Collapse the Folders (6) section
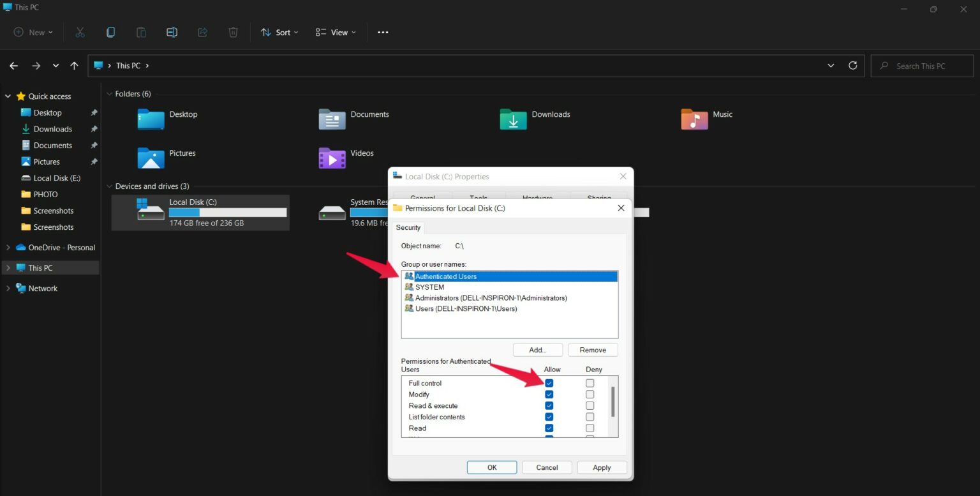 pos(109,93)
